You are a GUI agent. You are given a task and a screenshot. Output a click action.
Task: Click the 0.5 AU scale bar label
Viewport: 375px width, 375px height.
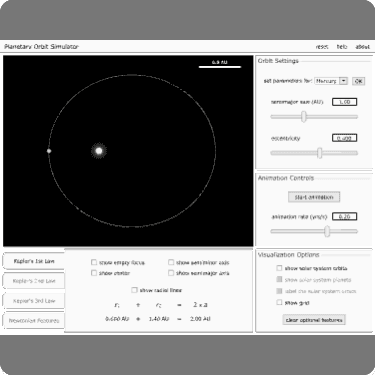click(x=220, y=62)
